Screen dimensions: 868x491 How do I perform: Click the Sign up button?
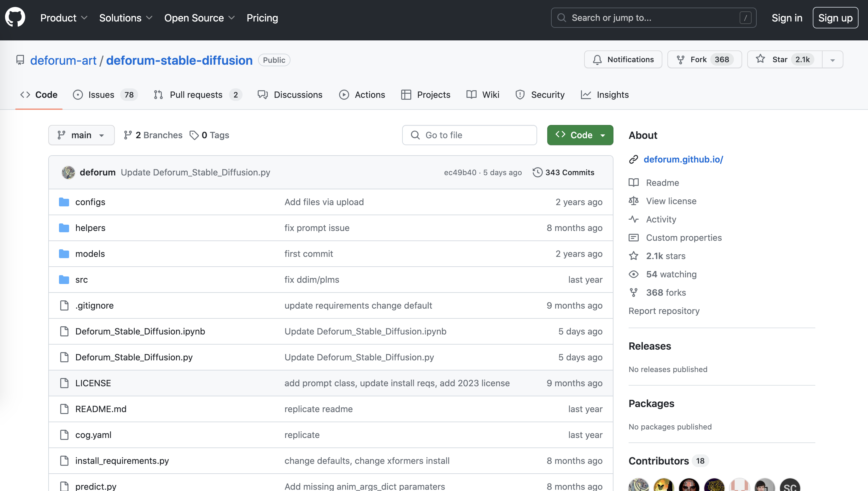coord(835,18)
